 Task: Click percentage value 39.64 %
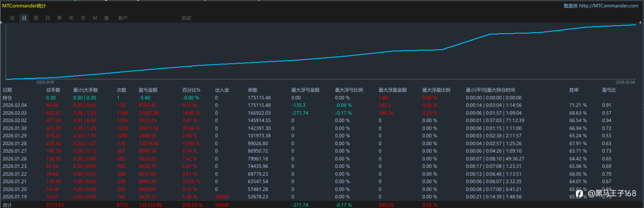tap(191, 129)
